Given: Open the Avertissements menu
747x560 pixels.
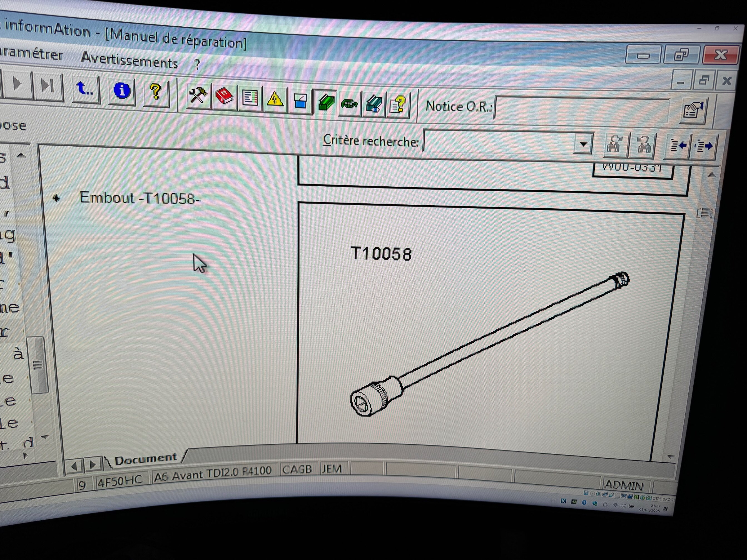Looking at the screenshot, I should pyautogui.click(x=130, y=61).
